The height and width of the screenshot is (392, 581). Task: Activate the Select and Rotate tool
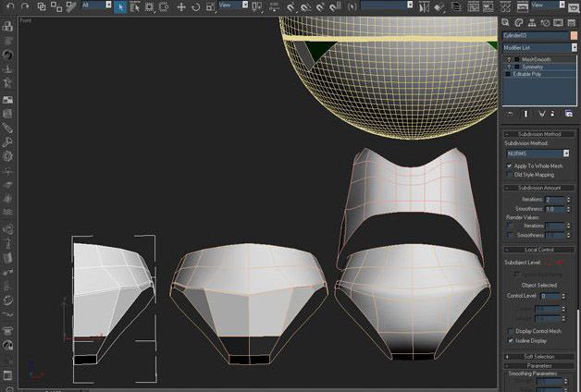[195, 6]
